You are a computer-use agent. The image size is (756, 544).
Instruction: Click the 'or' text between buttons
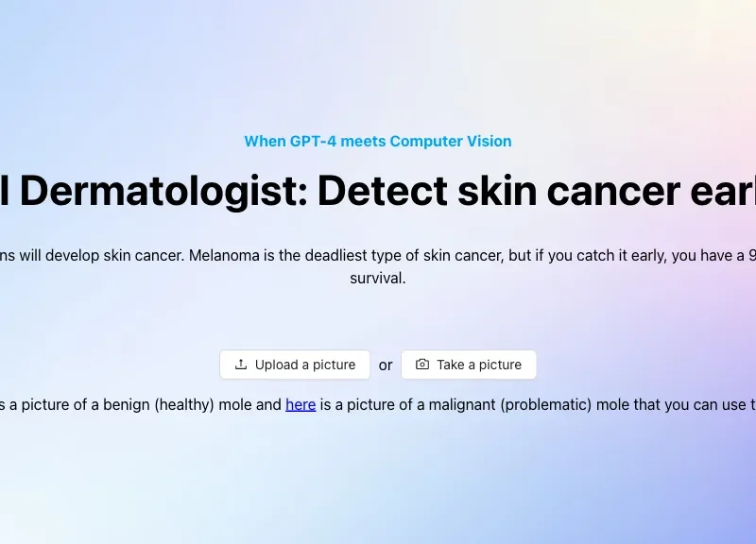click(386, 365)
